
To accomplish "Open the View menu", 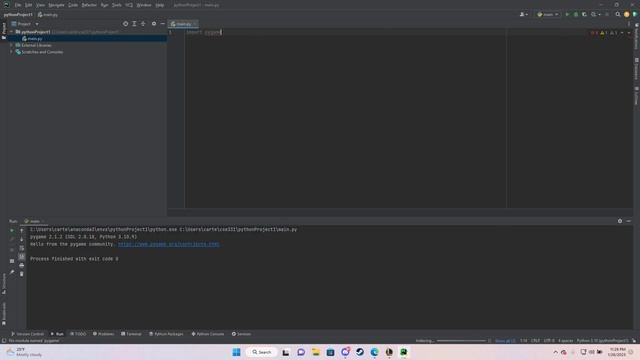I will coord(40,5).
